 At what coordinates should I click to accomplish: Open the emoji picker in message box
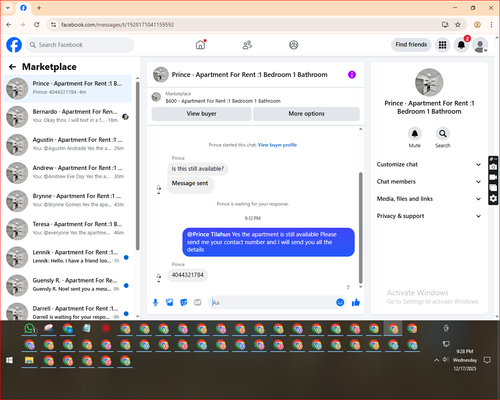(340, 302)
